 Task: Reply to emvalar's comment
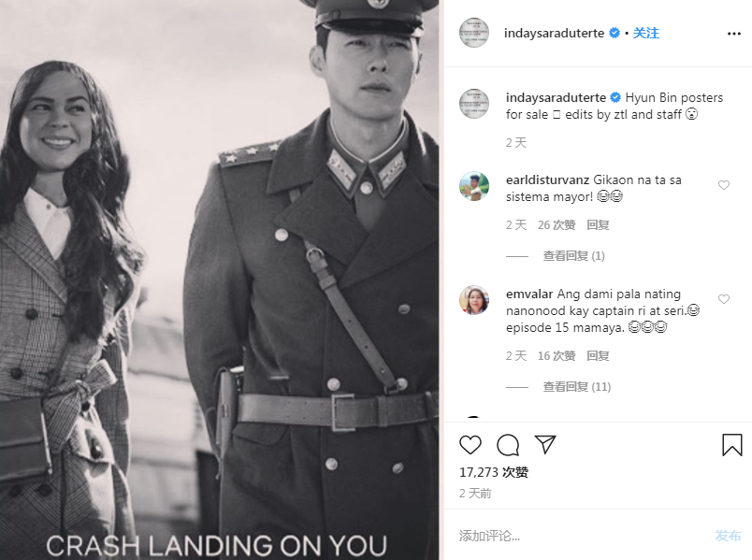[x=598, y=356]
